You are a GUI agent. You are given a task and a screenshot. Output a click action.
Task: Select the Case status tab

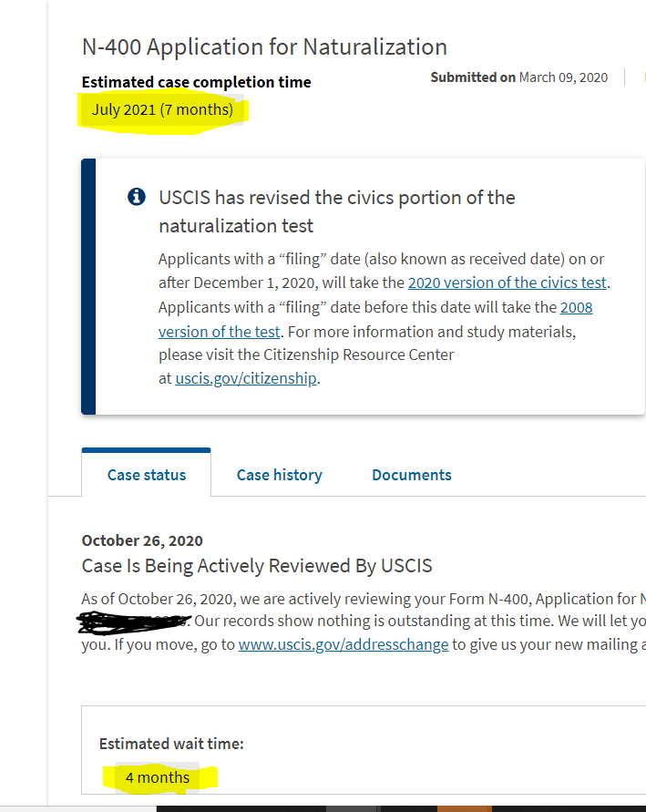pos(147,475)
